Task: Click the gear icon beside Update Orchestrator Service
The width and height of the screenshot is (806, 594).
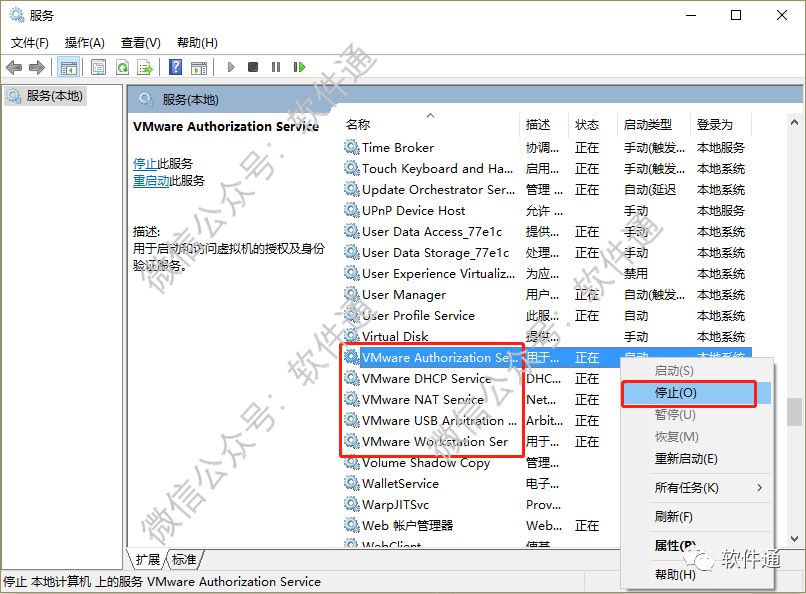Action: [352, 190]
